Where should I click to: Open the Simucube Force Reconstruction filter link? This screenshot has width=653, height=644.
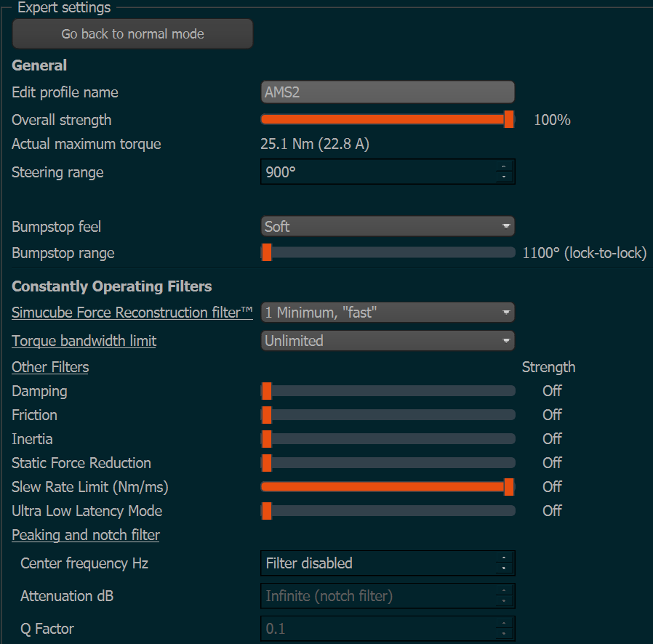tap(132, 313)
